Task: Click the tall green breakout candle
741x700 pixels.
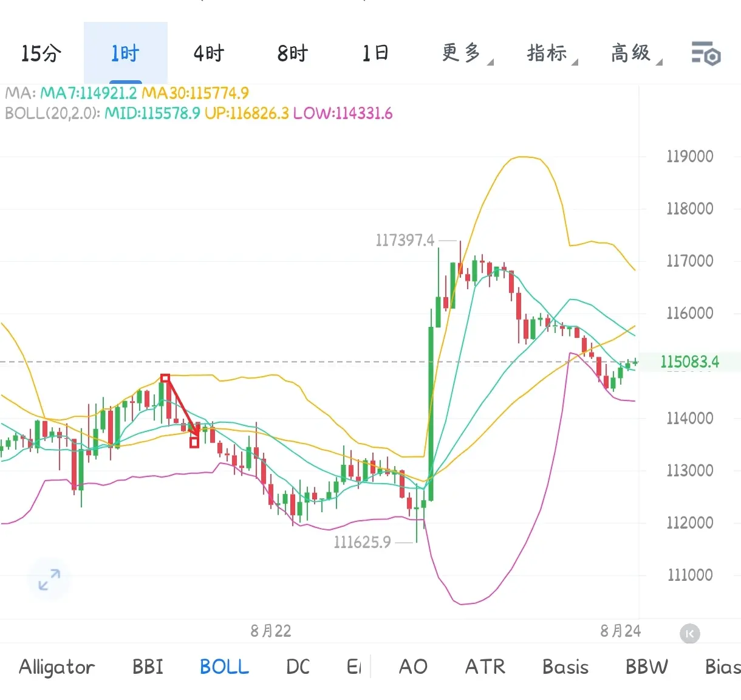Action: tap(431, 413)
